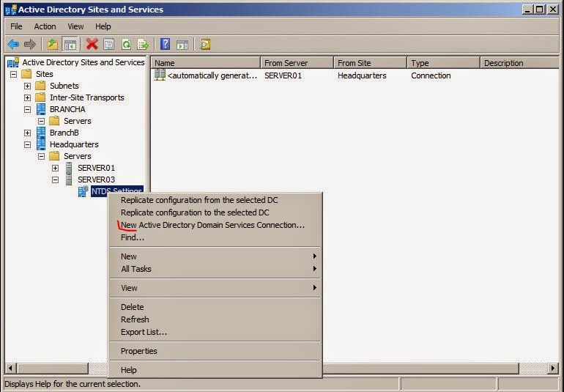The width and height of the screenshot is (564, 392).
Task: Collapse the BRANCHA site node
Action: point(27,109)
